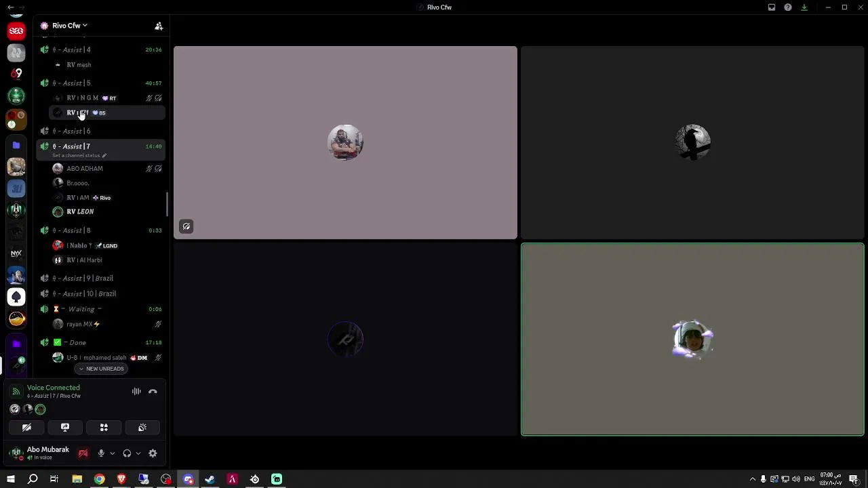Open the microphone input options arrow

pyautogui.click(x=112, y=453)
